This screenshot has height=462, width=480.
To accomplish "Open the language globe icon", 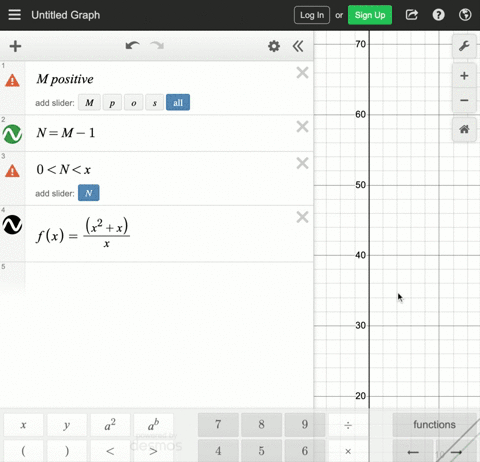I will pos(465,15).
